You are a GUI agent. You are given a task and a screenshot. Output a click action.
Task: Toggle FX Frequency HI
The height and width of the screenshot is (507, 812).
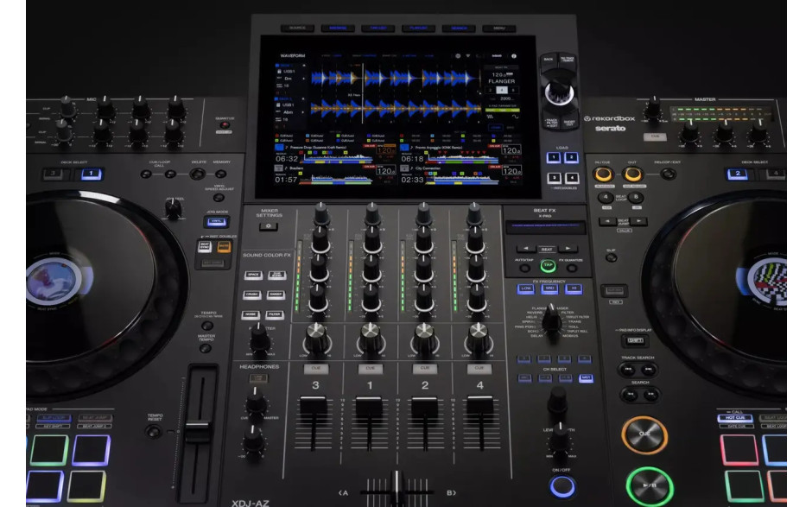point(574,288)
